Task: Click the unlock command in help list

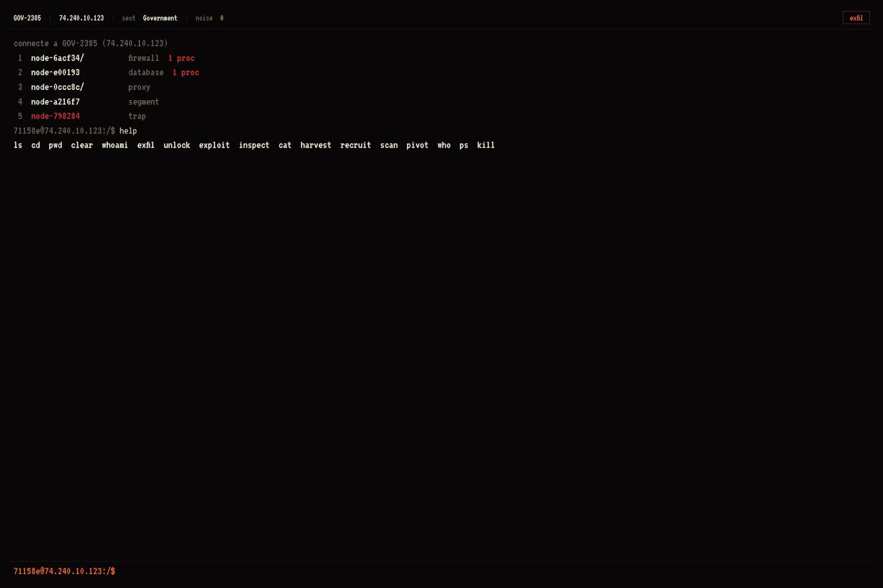Action: (x=176, y=145)
